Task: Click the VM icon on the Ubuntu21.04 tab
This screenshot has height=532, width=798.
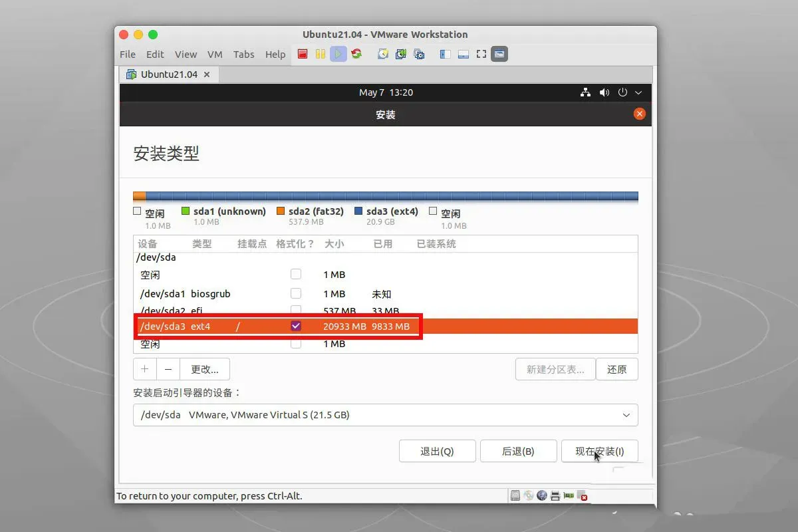Action: click(x=131, y=74)
